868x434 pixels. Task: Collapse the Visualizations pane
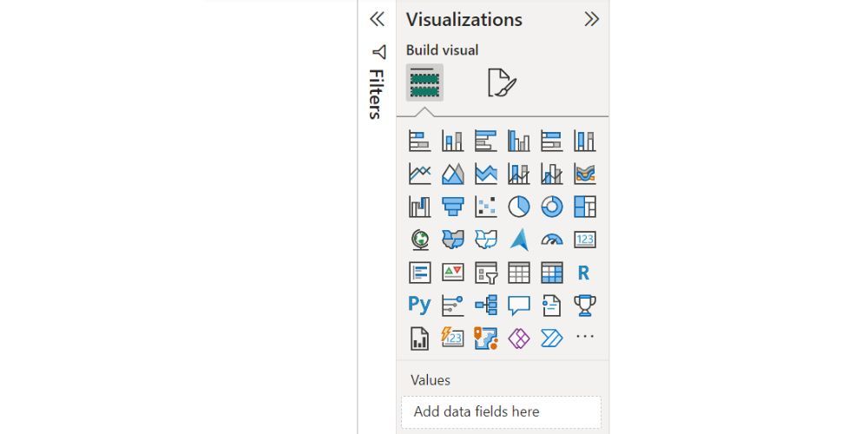pyautogui.click(x=592, y=19)
